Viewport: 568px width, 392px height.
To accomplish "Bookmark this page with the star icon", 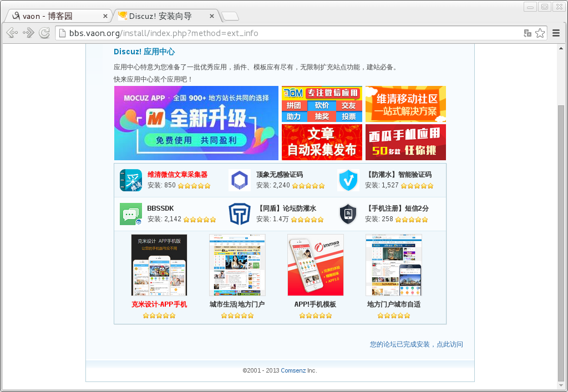I will (540, 33).
